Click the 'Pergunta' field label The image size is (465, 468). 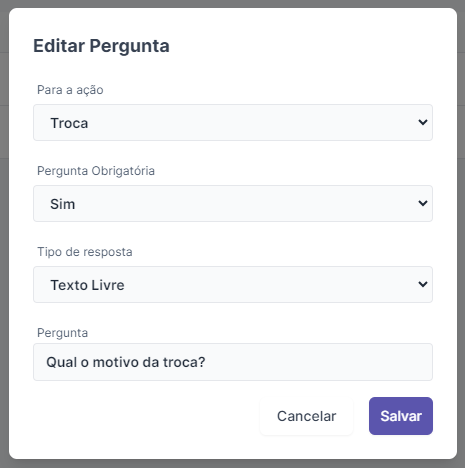pyautogui.click(x=62, y=333)
